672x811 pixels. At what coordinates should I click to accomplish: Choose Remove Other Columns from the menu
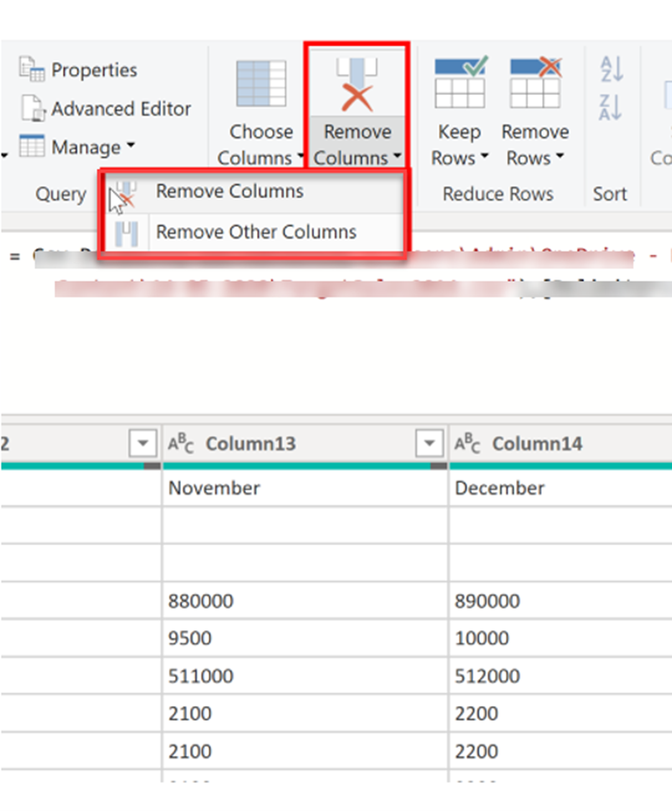point(256,231)
